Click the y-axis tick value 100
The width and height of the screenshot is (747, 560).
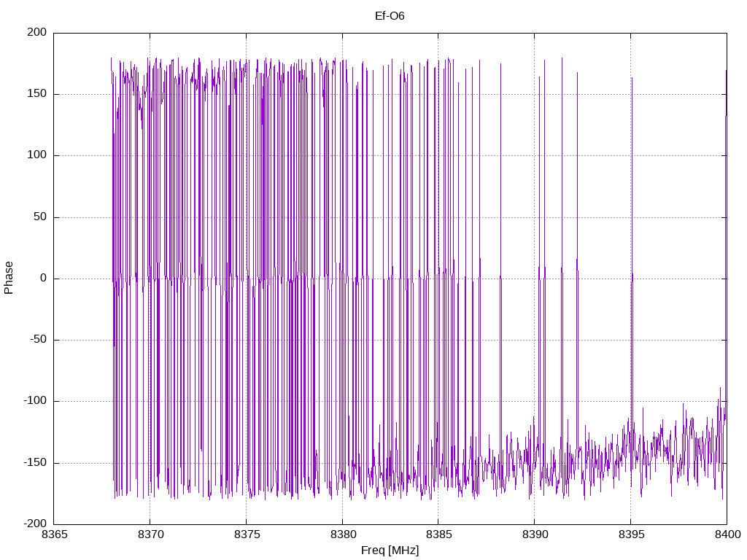(x=37, y=155)
